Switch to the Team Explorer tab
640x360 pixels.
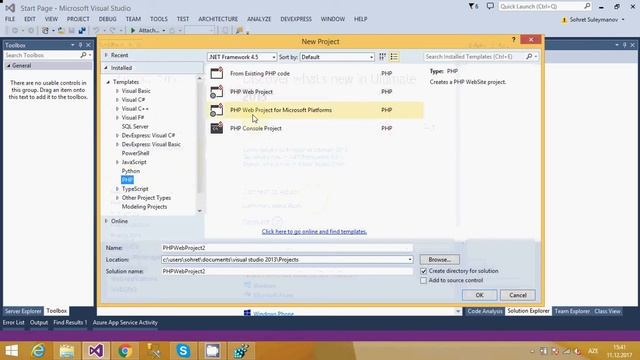572,311
